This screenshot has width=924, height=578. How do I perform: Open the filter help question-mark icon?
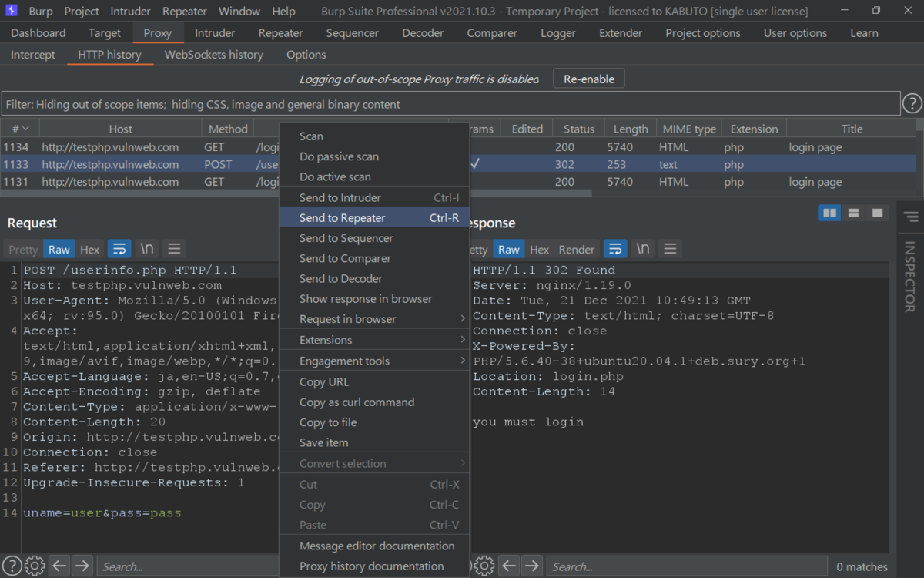pyautogui.click(x=912, y=103)
